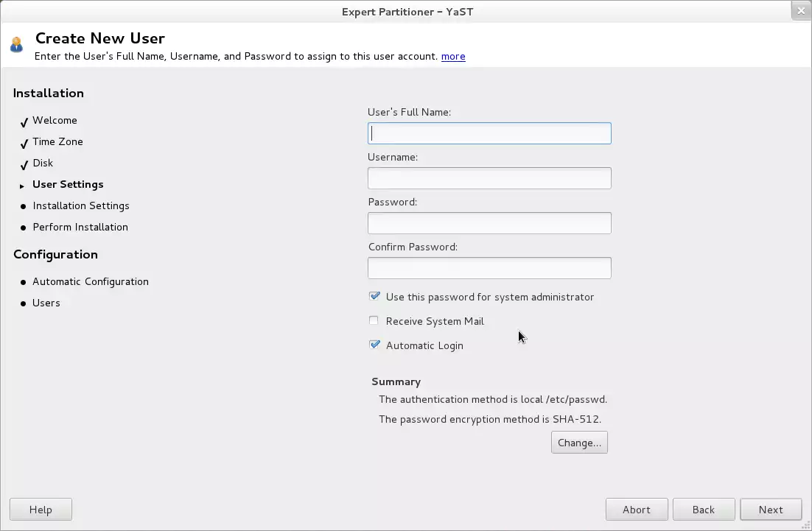The height and width of the screenshot is (531, 812).
Task: Click the window menu icon in title bar
Action: [x=10, y=11]
